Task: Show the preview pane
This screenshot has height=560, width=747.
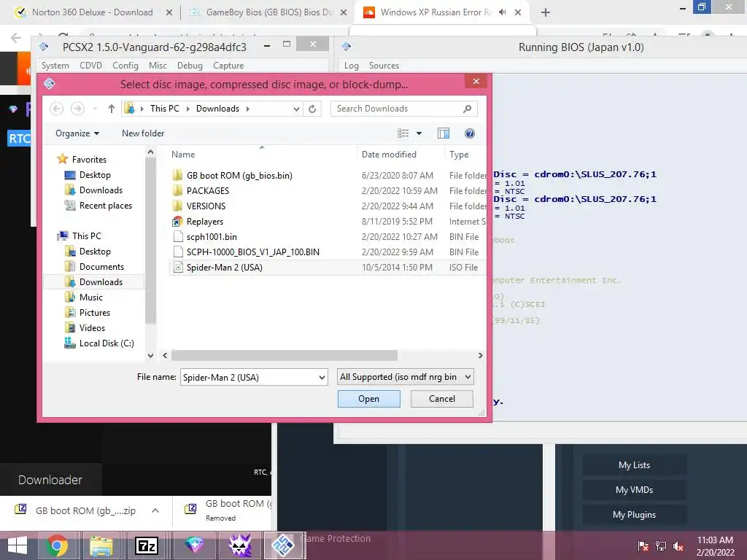Action: (x=444, y=133)
